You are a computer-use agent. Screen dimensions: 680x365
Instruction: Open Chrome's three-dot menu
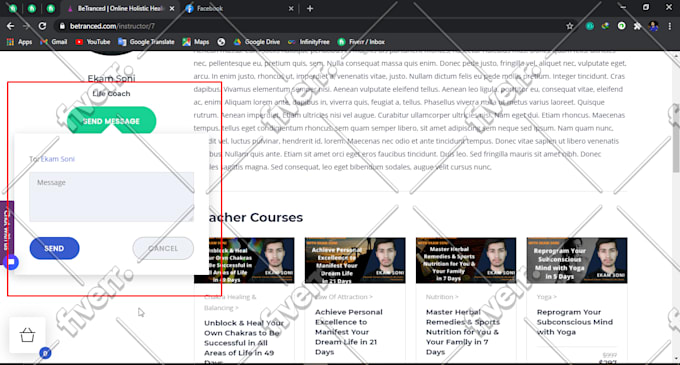point(670,26)
